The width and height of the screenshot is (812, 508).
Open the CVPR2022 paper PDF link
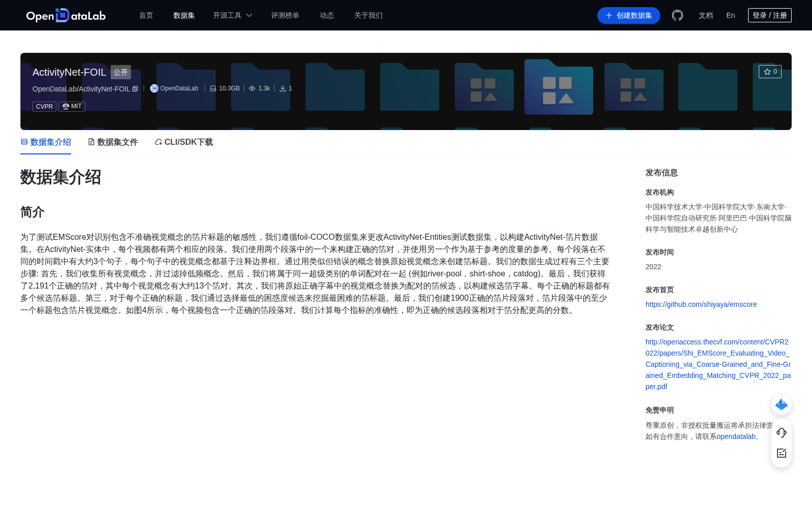[x=718, y=364]
